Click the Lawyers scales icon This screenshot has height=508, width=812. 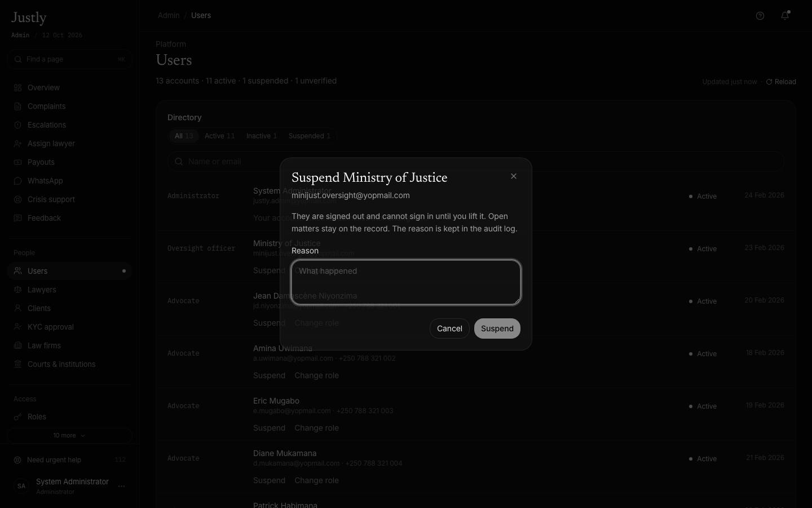click(x=18, y=290)
